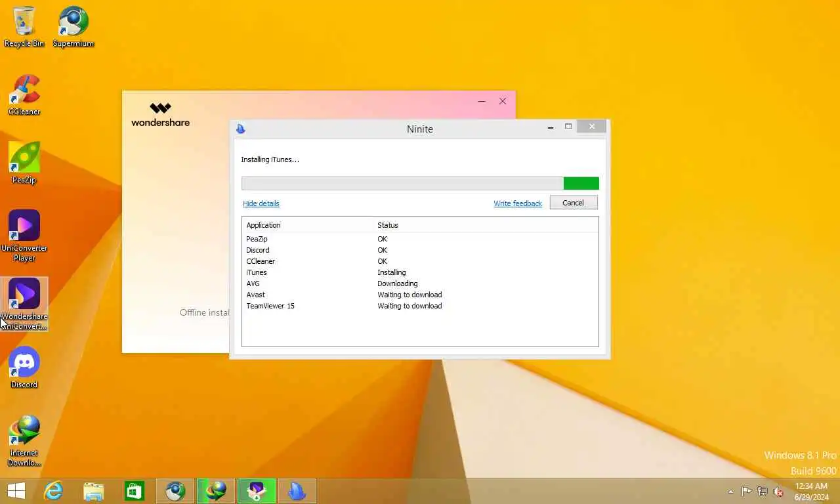The height and width of the screenshot is (504, 840).
Task: Select the AVG row in Ninite list
Action: (x=420, y=283)
